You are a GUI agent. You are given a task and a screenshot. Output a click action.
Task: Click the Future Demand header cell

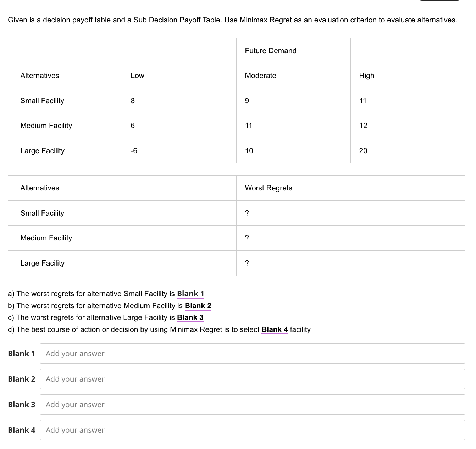pos(271,51)
